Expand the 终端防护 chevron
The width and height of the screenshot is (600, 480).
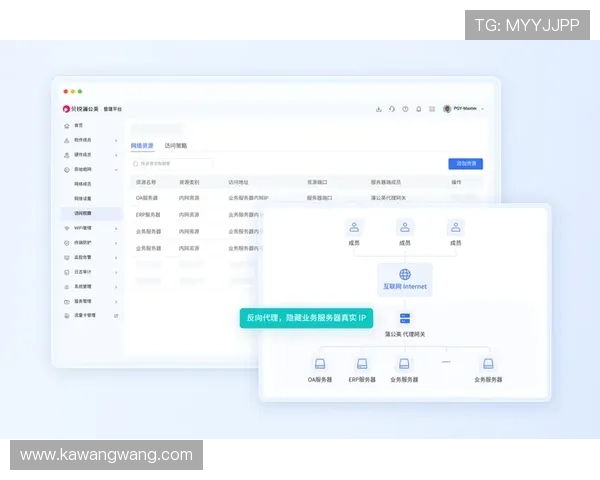pos(116,243)
